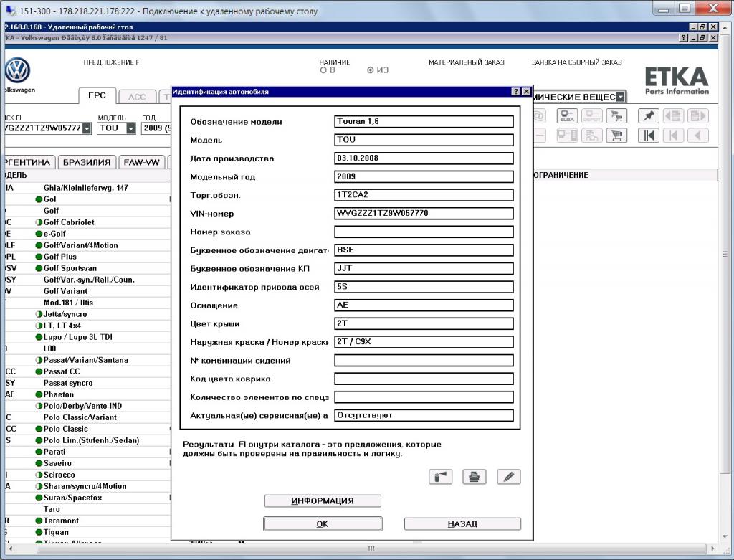Click the green dot beside Phaeton
This screenshot has width=734, height=560.
pos(39,394)
